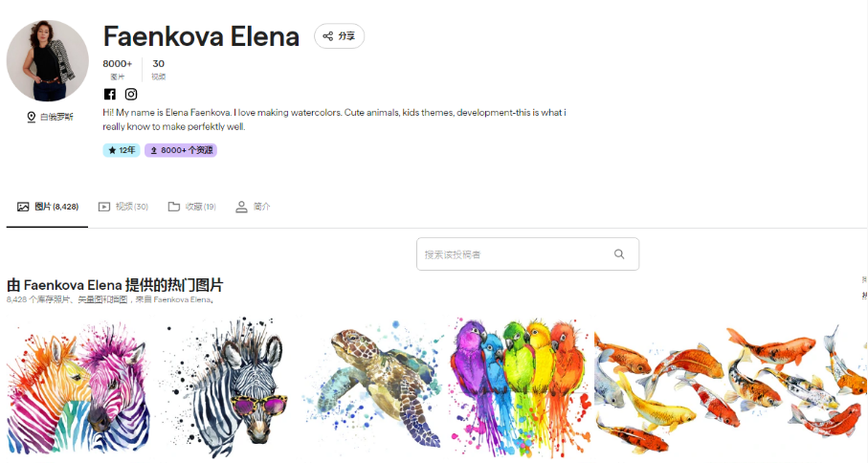Open the Facebook profile icon
868x463 pixels.
coord(110,94)
